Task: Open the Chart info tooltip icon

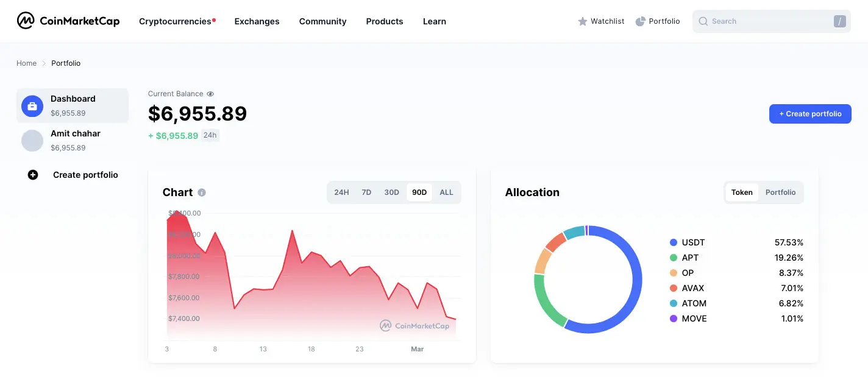Action: pos(201,192)
